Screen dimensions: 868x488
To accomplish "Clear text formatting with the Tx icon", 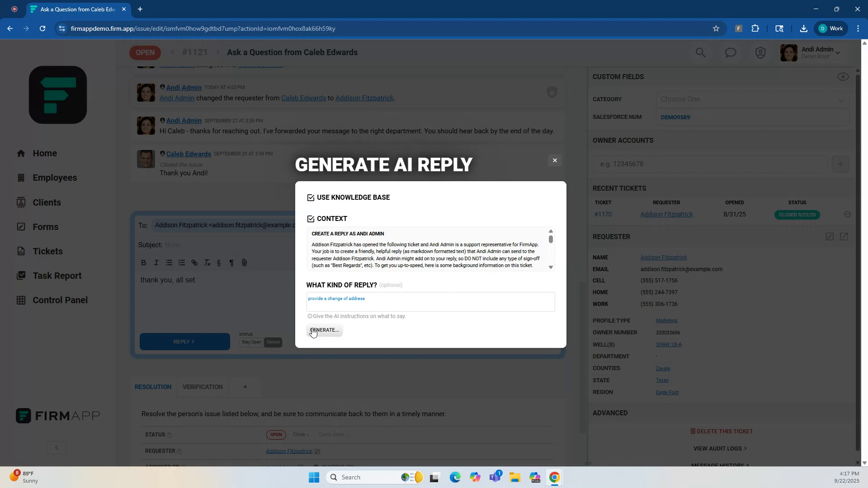I will point(207,263).
